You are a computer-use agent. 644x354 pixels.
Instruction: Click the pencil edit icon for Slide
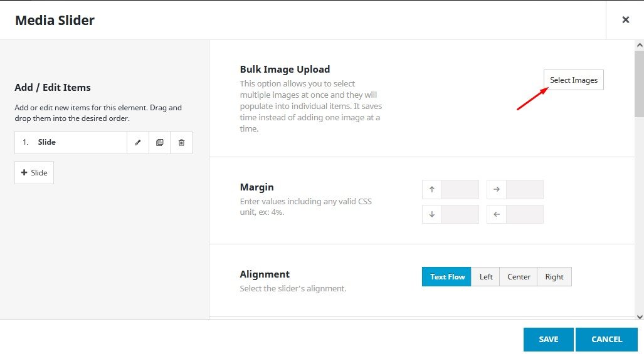[x=138, y=143]
